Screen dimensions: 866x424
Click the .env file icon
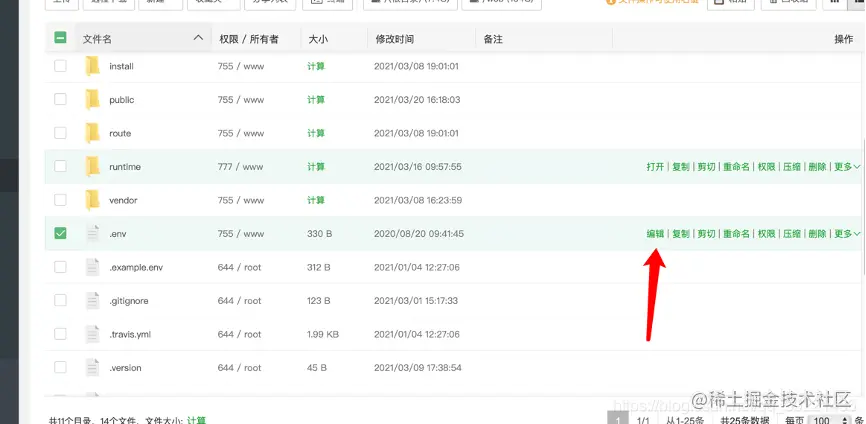[92, 234]
